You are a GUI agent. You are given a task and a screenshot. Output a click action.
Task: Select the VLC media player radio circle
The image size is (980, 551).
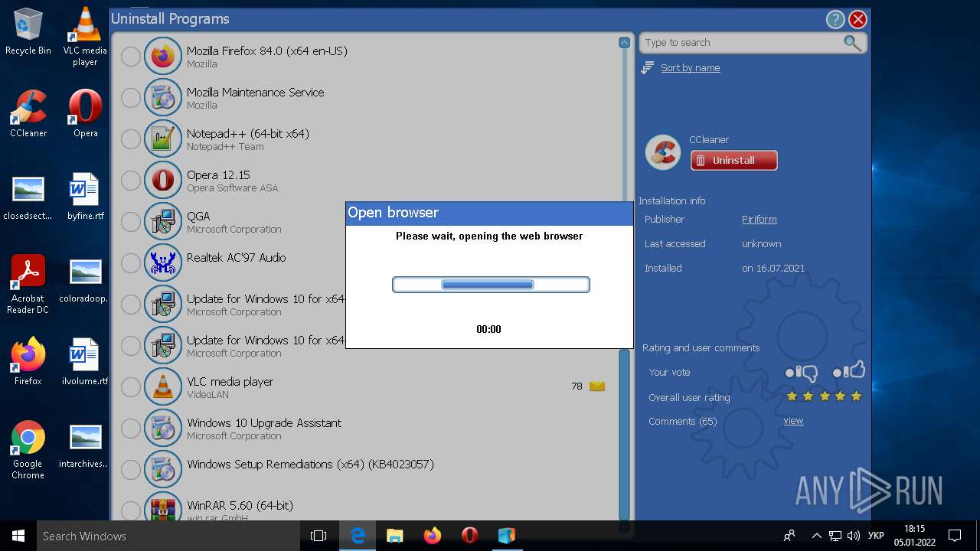(131, 386)
